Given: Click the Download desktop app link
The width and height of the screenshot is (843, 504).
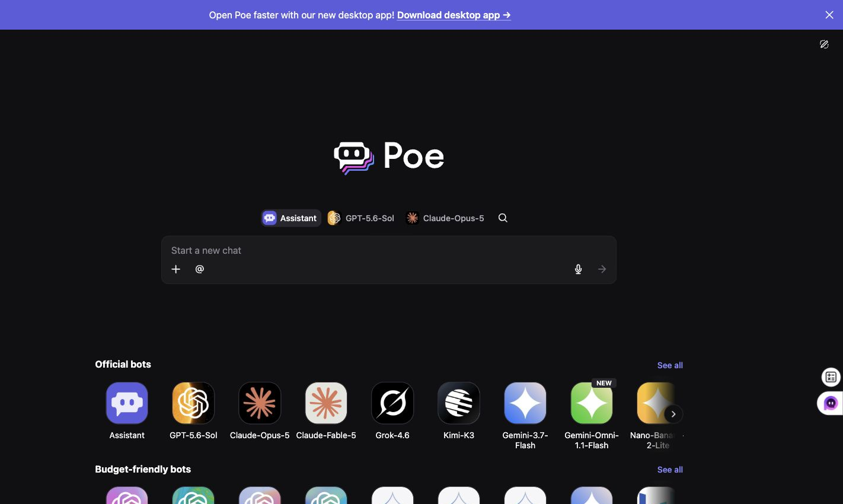Looking at the screenshot, I should coord(454,15).
